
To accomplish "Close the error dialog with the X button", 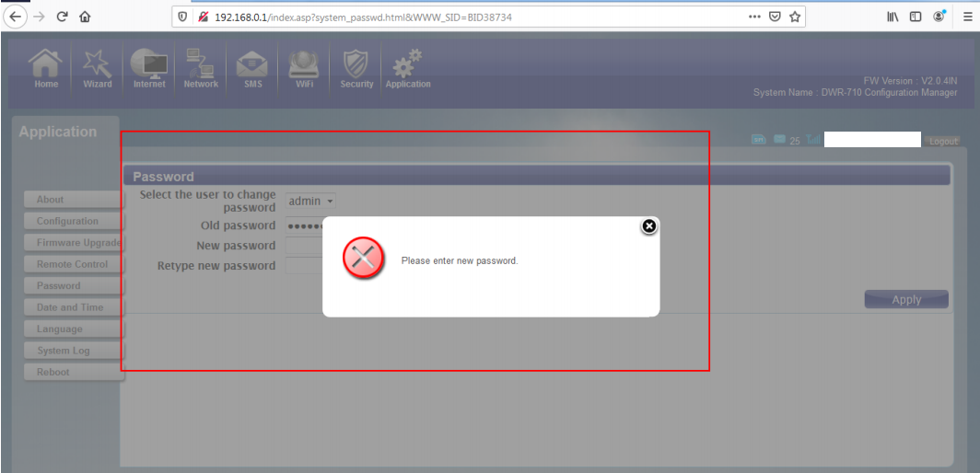I will (x=649, y=226).
